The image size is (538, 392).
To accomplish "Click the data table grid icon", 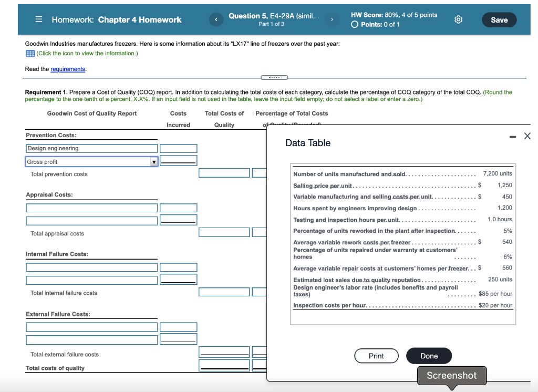I will (x=30, y=53).
